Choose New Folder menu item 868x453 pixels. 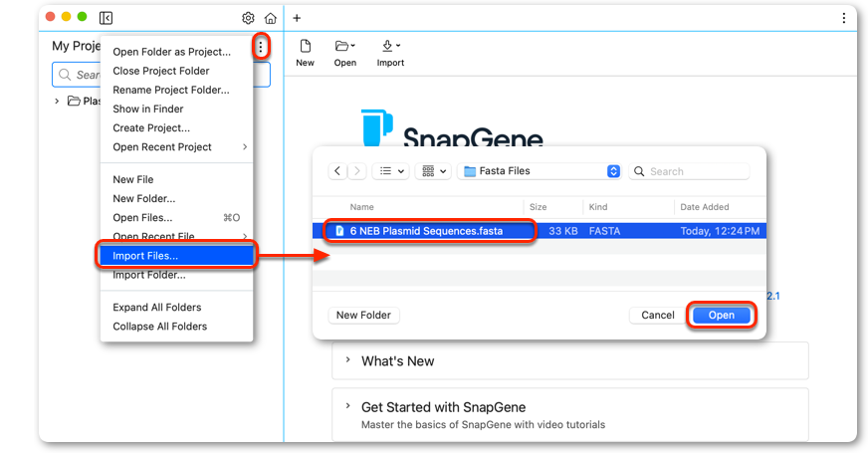point(176,198)
